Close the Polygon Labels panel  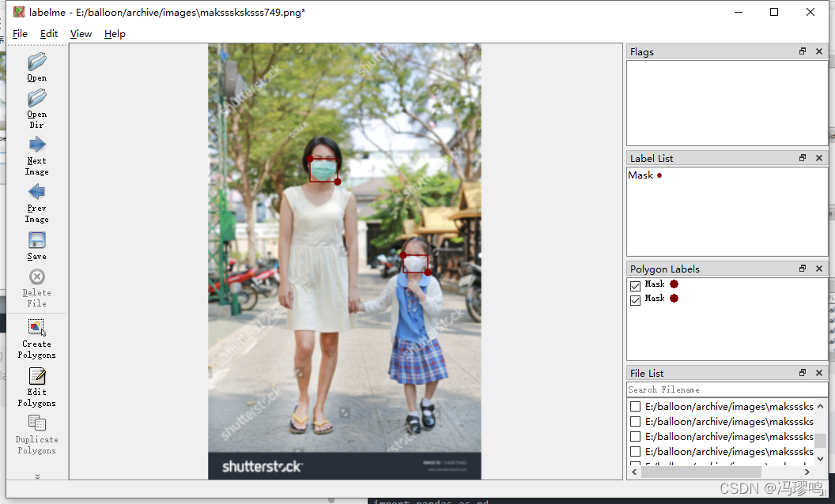(x=819, y=269)
